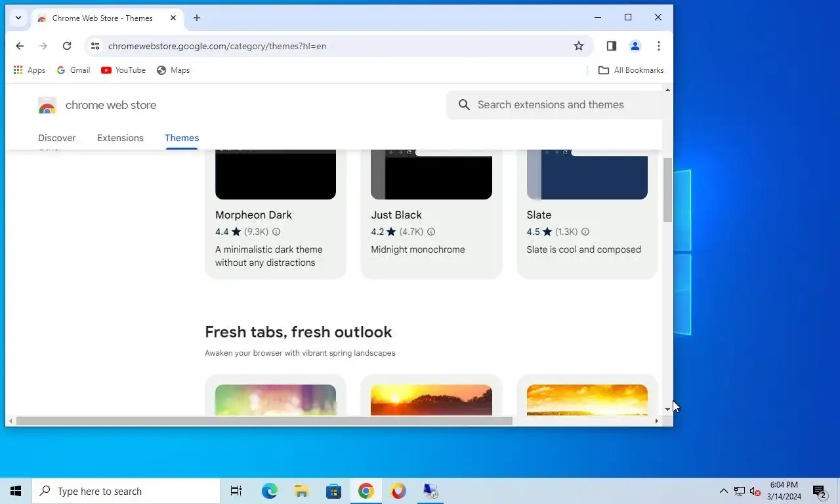840x504 pixels.
Task: Show rating info for Just Black
Action: pyautogui.click(x=431, y=232)
